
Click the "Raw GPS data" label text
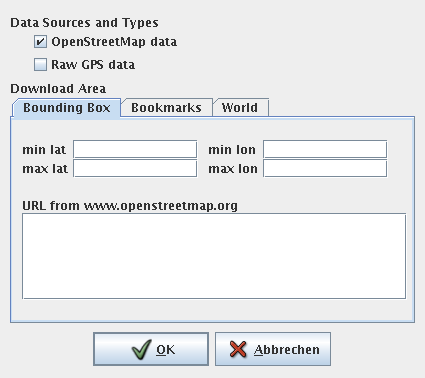tap(93, 64)
